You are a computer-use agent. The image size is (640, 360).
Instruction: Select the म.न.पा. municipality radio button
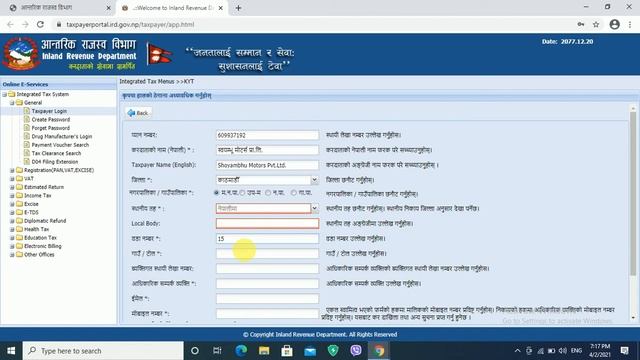(217, 193)
